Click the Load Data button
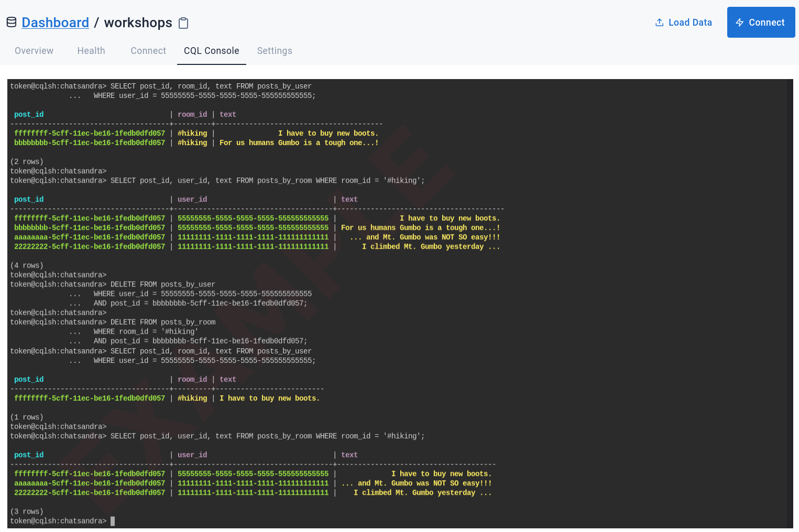Image resolution: width=799 pixels, height=532 pixels. (684, 23)
